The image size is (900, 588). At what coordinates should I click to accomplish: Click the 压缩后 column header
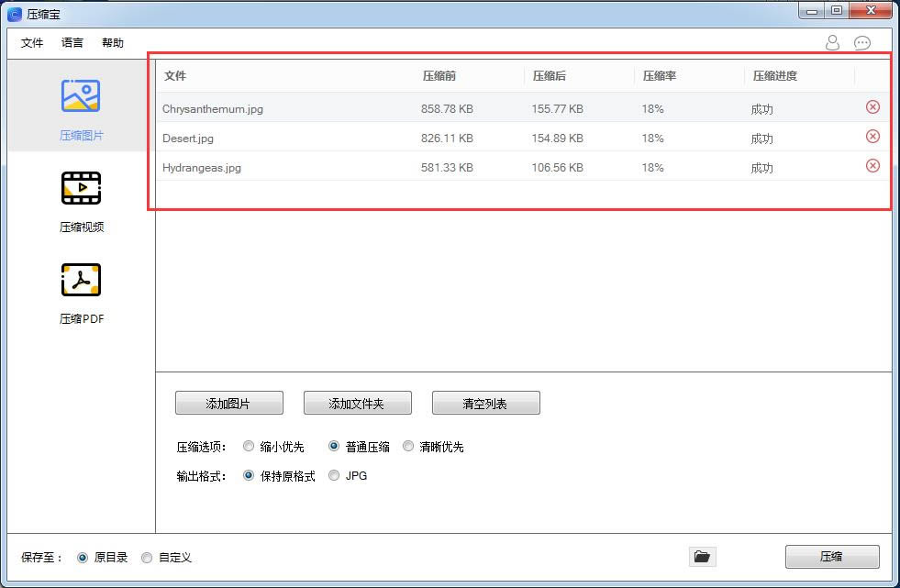pyautogui.click(x=550, y=76)
